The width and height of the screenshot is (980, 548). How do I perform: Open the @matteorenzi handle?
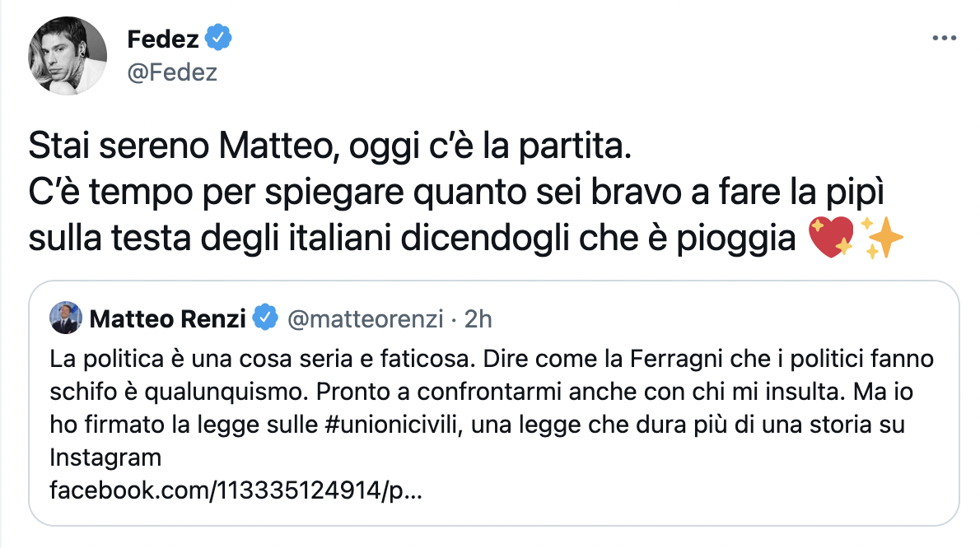(x=366, y=318)
